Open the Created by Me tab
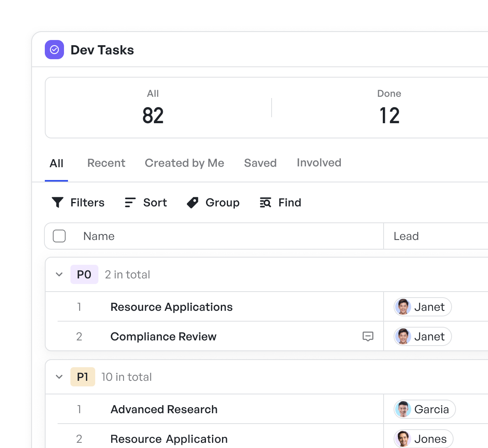Image resolution: width=488 pixels, height=448 pixels. (x=184, y=163)
